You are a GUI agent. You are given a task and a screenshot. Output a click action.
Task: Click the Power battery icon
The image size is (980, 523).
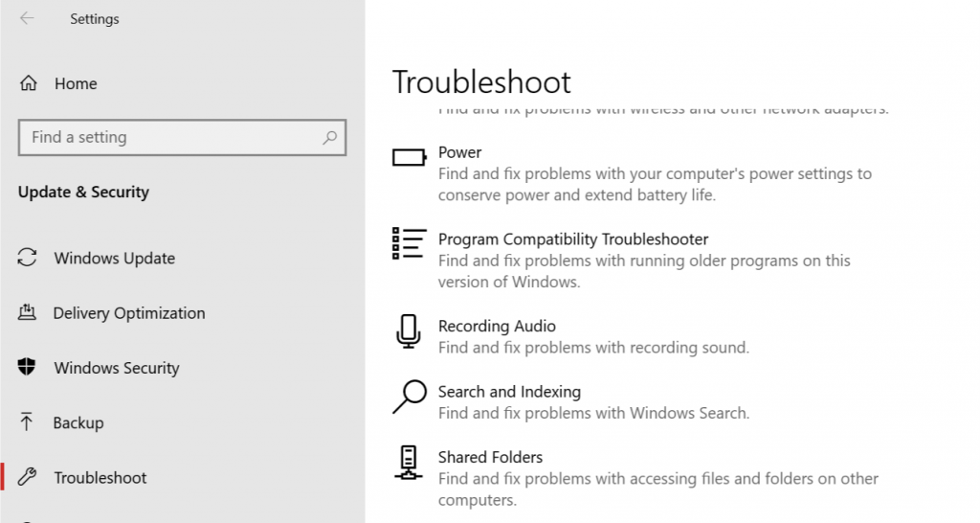[409, 157]
